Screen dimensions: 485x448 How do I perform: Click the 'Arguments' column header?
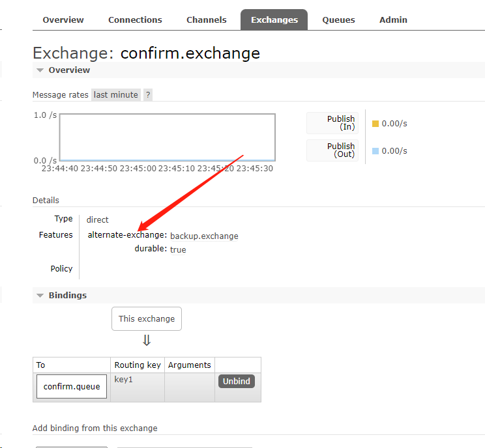coord(189,365)
